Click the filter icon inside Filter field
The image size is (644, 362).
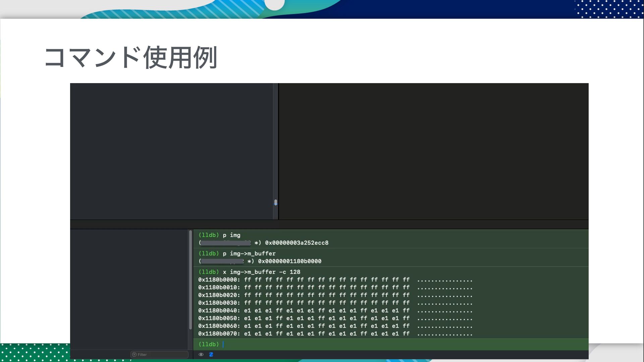click(x=134, y=355)
